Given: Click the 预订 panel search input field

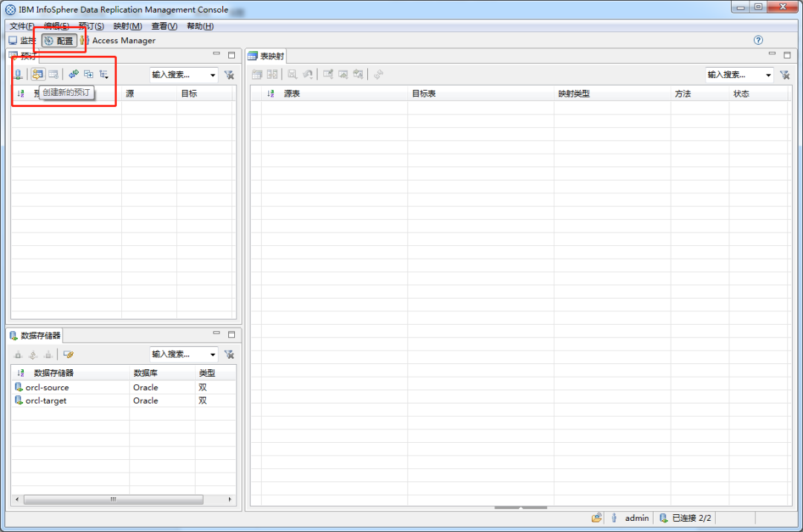Looking at the screenshot, I should 179,75.
